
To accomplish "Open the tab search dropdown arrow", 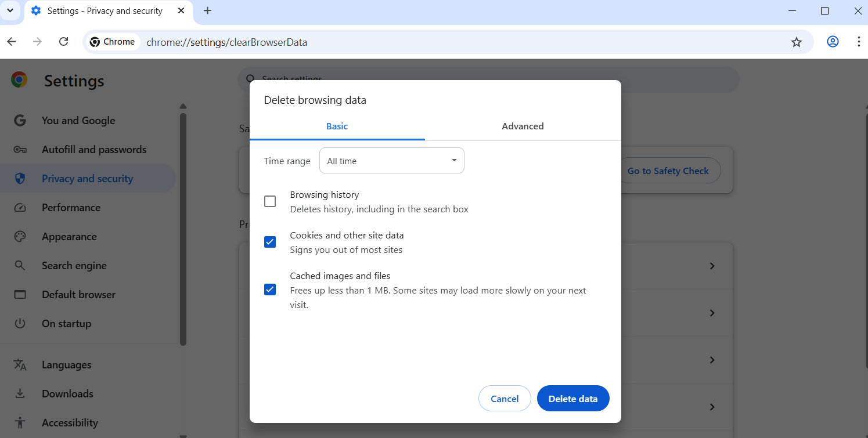I will [x=10, y=10].
